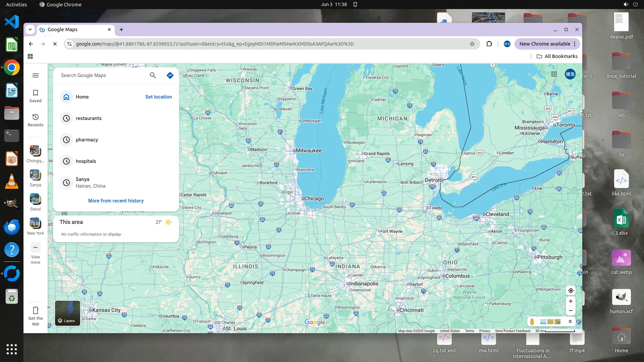Open the Google apps grid icon

coord(554,74)
